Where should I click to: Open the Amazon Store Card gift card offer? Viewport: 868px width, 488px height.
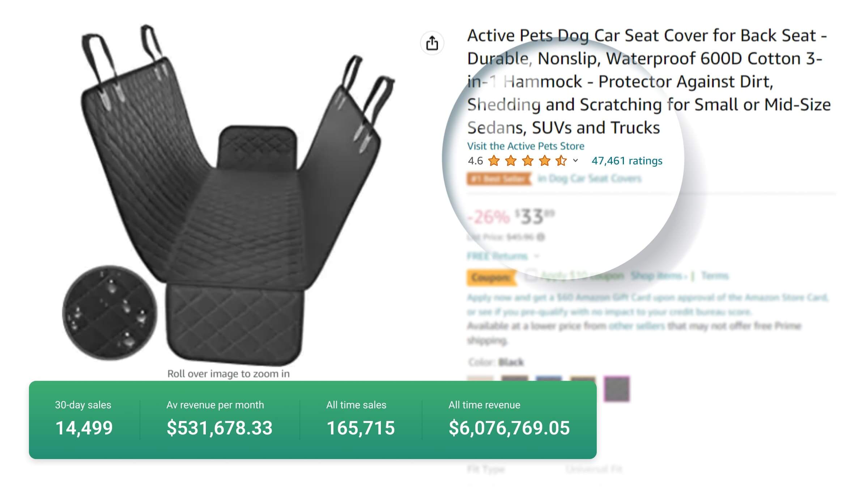(647, 298)
